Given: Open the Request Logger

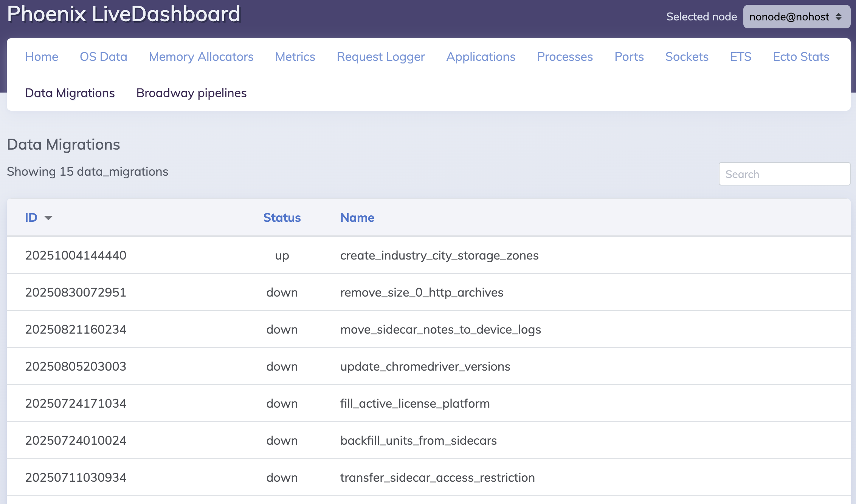Looking at the screenshot, I should 381,57.
